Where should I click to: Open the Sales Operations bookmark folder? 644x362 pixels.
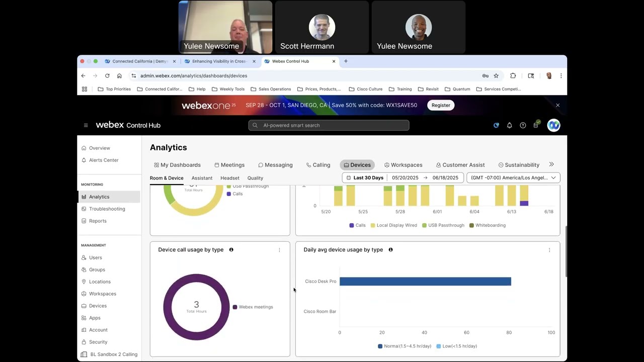click(271, 89)
